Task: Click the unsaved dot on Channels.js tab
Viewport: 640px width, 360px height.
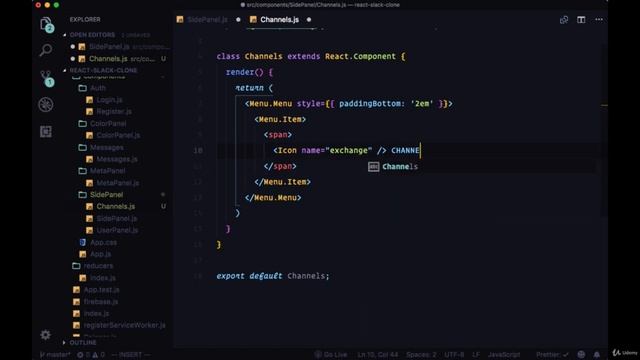Action: (x=309, y=20)
